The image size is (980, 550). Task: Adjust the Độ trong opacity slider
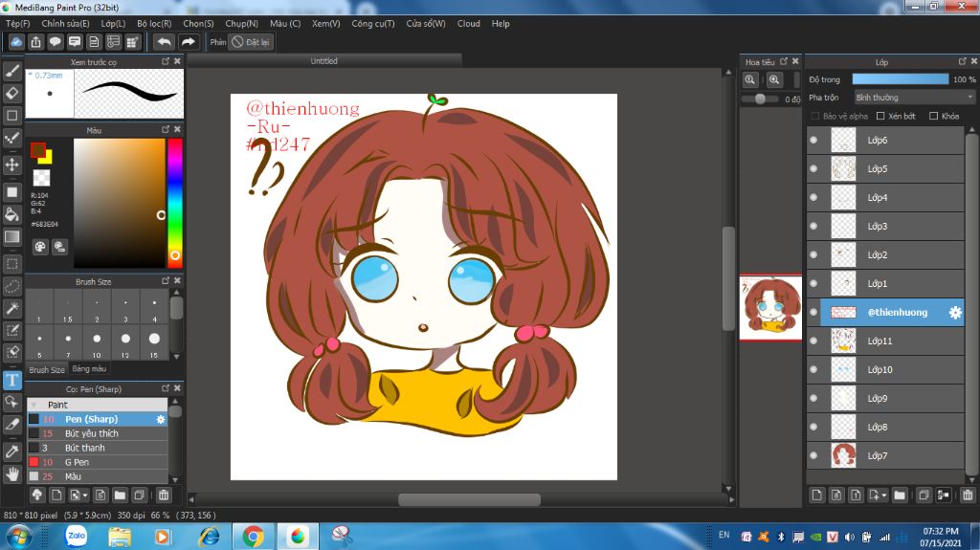(x=900, y=79)
